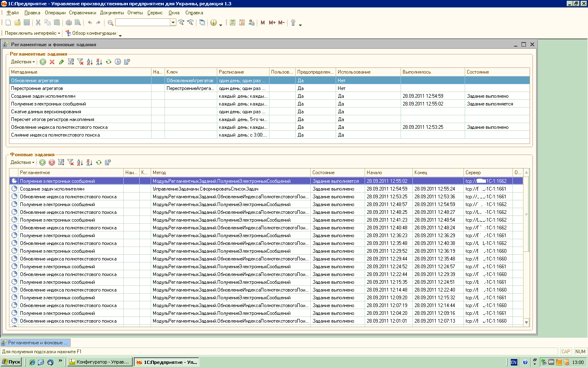The width and height of the screenshot is (588, 368).
Task: Sort by Расписание column header
Action: 243,72
